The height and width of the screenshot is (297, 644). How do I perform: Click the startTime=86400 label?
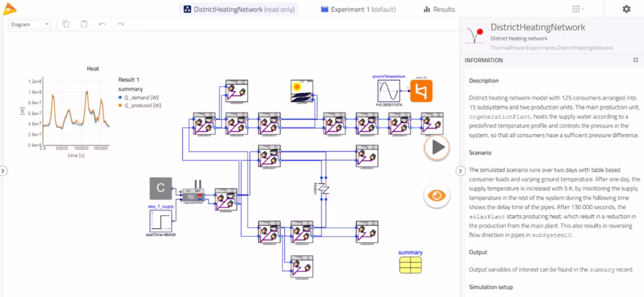[x=160, y=235]
